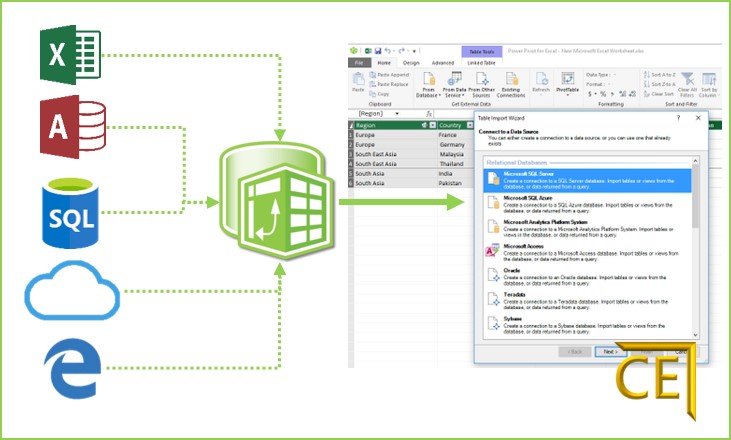Click Sort Z to A
The width and height of the screenshot is (731, 440).
(660, 84)
